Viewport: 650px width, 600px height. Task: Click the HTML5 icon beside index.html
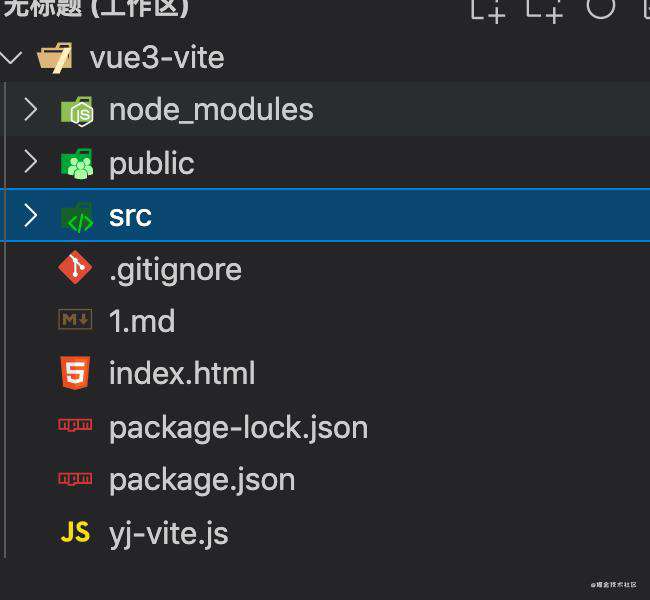75,372
